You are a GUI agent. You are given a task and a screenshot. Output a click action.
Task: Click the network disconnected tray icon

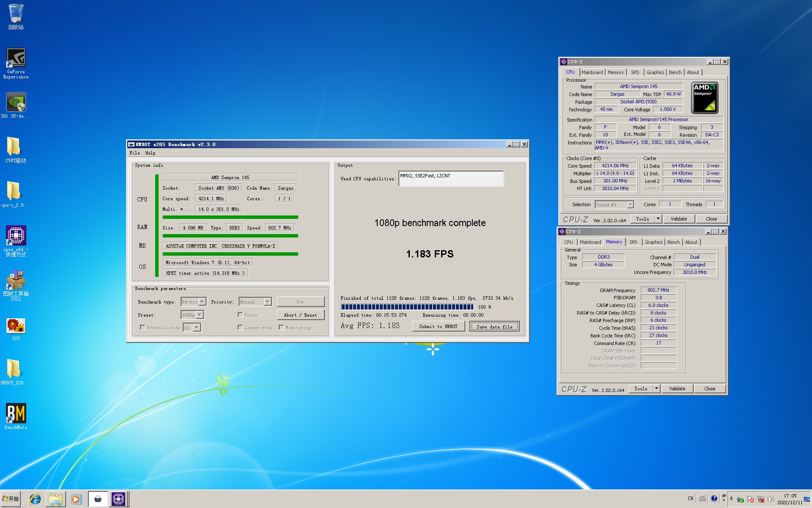[x=761, y=500]
